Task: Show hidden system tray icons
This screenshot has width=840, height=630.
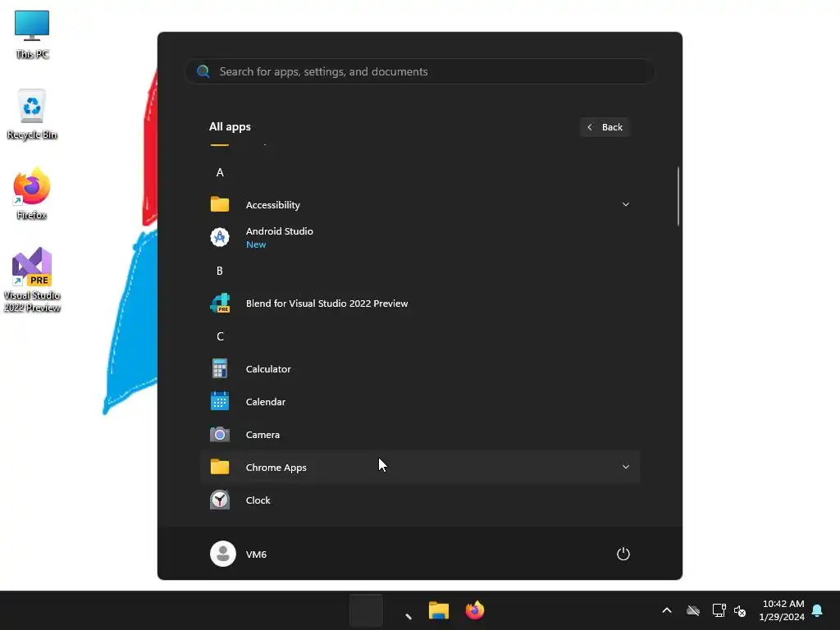Action: click(x=667, y=610)
